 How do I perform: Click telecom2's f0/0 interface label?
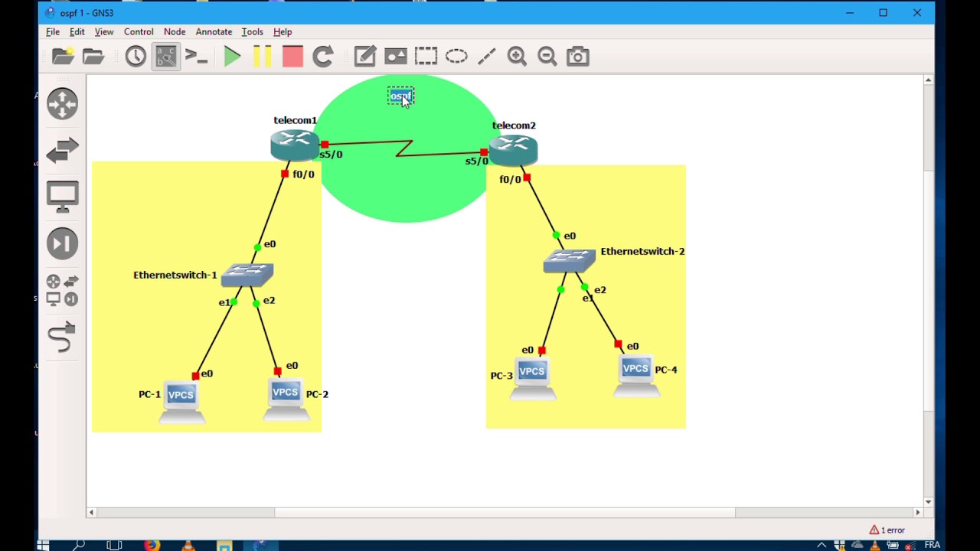tap(510, 179)
